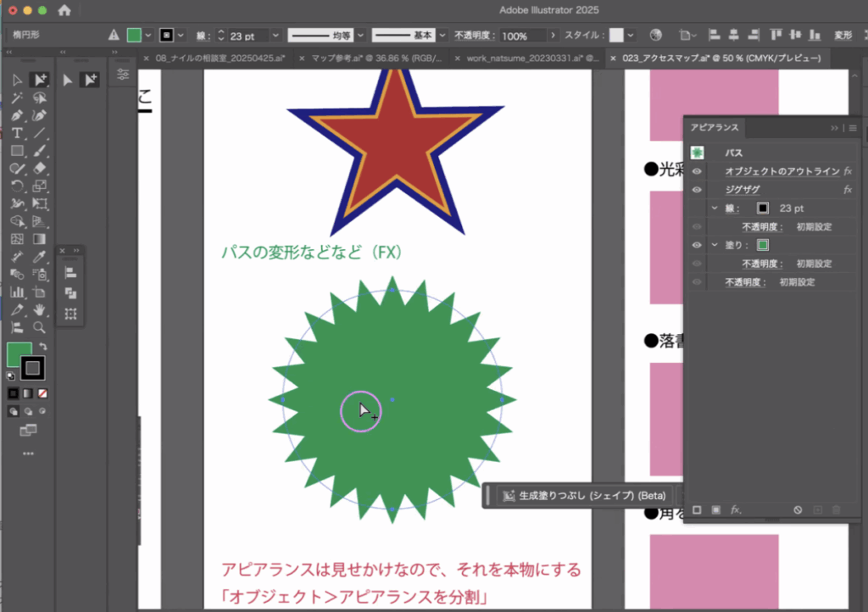Switch to work_natsume_20230331.ai tab
Screen dimensions: 868x612
click(x=526, y=58)
